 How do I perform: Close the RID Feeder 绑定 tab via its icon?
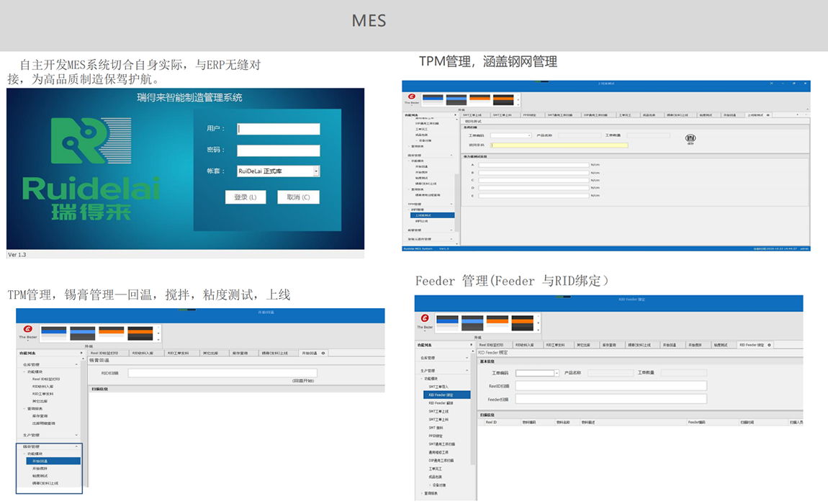pyautogui.click(x=770, y=345)
